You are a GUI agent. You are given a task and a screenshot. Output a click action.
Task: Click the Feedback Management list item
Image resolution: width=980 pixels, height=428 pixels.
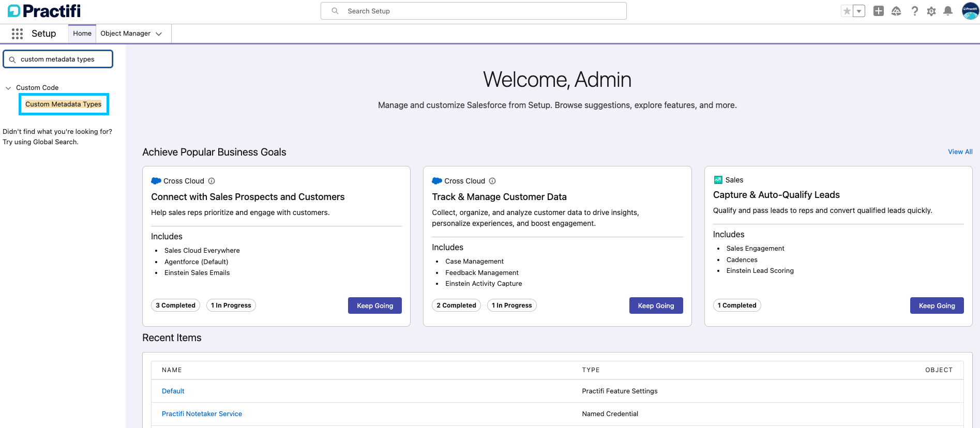pyautogui.click(x=482, y=273)
